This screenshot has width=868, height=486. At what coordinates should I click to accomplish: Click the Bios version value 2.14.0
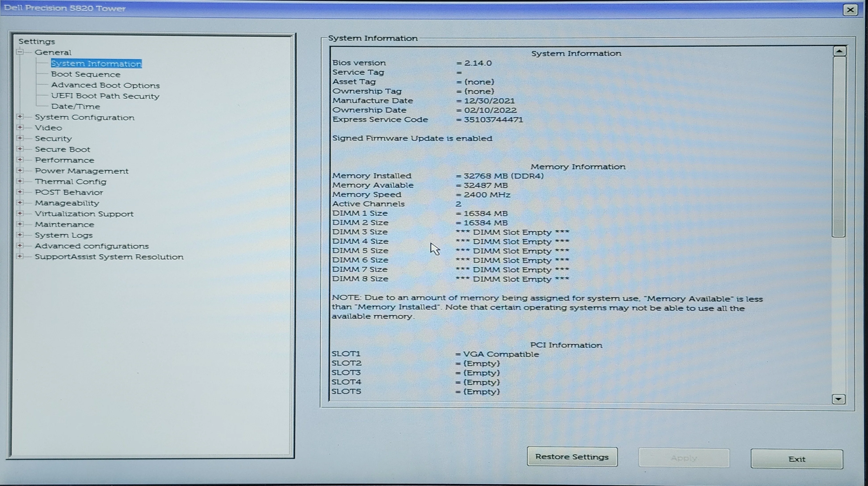478,63
